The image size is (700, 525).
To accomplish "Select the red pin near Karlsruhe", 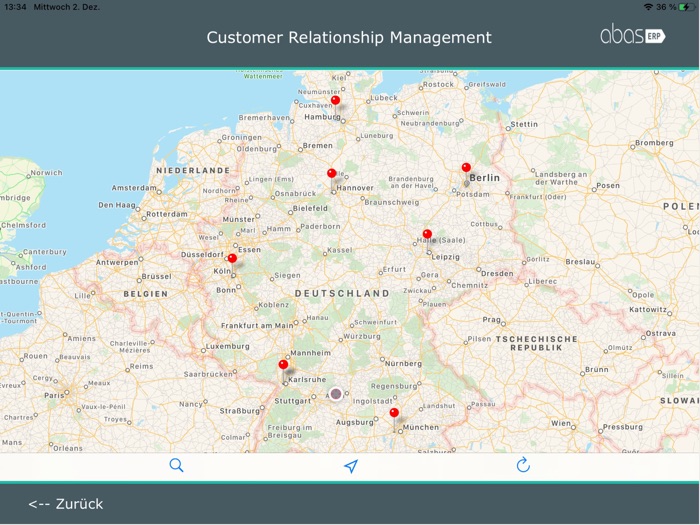I will [x=283, y=364].
